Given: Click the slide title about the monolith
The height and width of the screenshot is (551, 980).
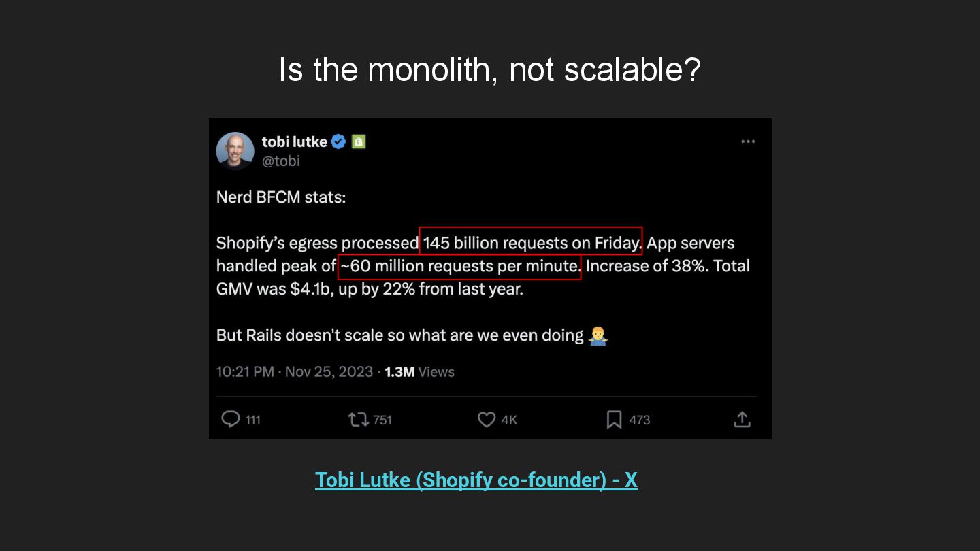Looking at the screenshot, I should (489, 69).
